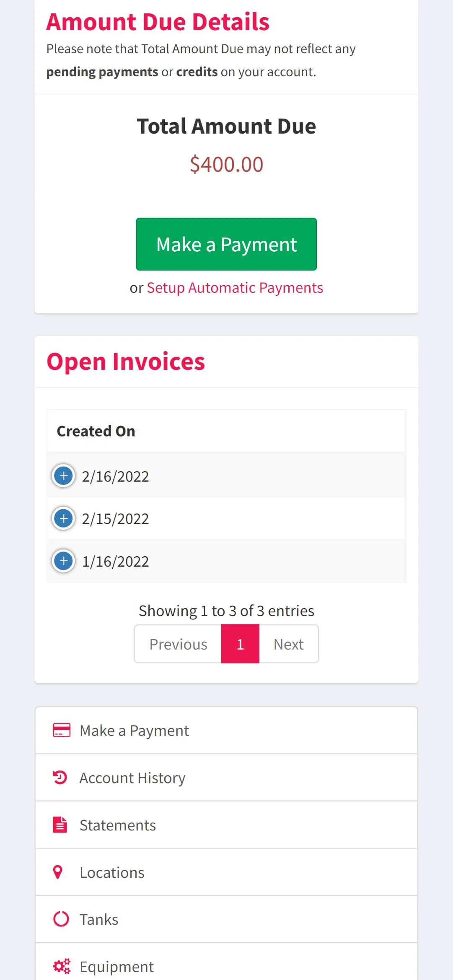Select page 1 in pagination
Screen dimensions: 453x980
(x=240, y=644)
